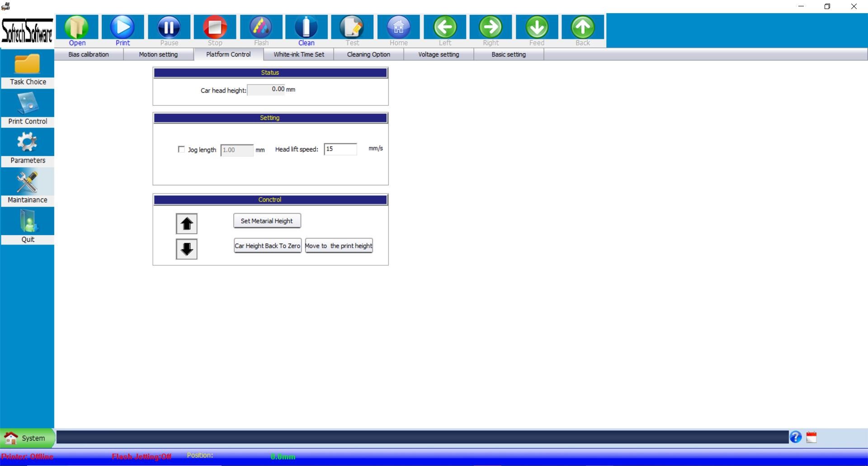Viewport: 868px width, 466px height.
Task: Click Set Metarial Height button
Action: tap(267, 221)
